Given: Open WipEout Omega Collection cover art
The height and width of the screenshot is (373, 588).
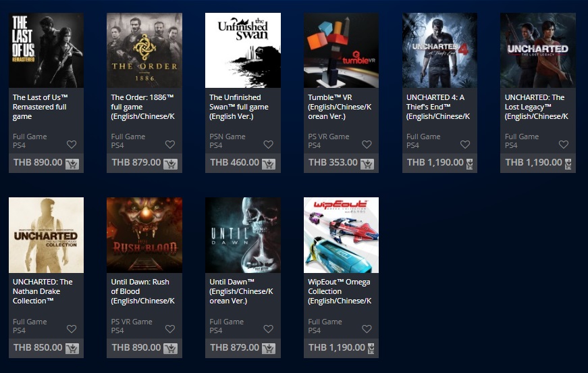Looking at the screenshot, I should 341,235.
